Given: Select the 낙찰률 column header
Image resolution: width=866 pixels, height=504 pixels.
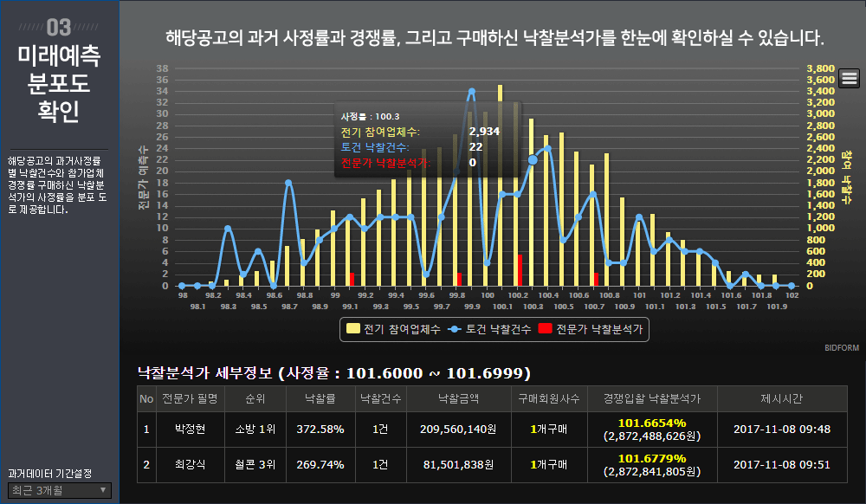Looking at the screenshot, I should click(320, 398).
